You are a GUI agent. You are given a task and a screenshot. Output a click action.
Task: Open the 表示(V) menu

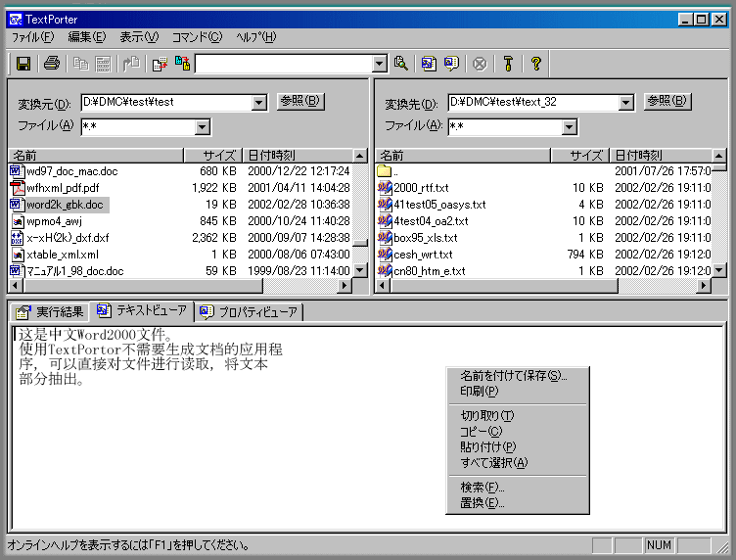pyautogui.click(x=139, y=37)
